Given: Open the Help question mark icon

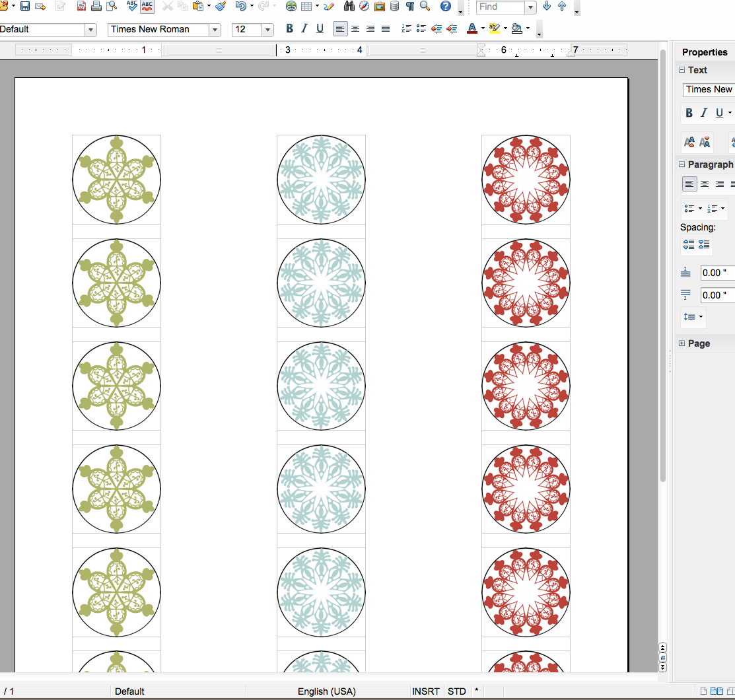Looking at the screenshot, I should [x=446, y=7].
